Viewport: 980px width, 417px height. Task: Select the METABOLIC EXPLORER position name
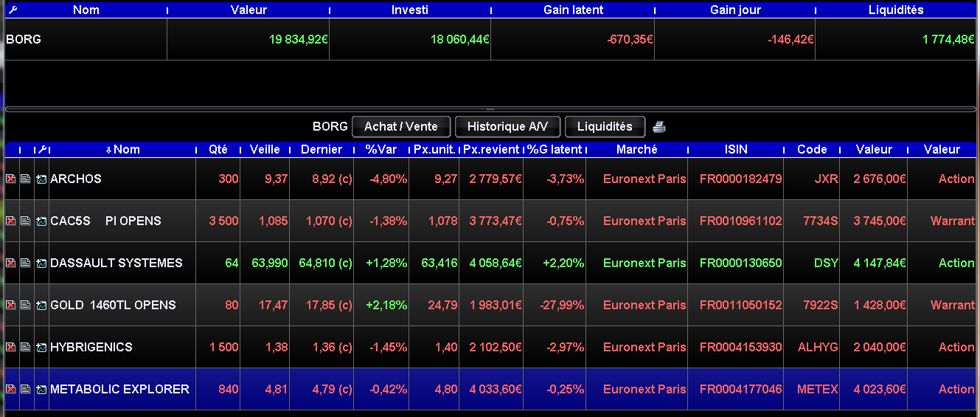point(119,389)
